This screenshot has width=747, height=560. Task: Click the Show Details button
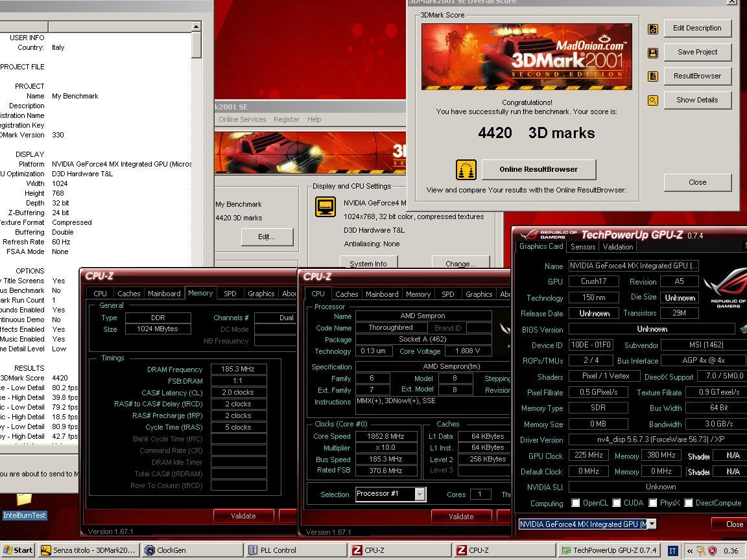(697, 100)
